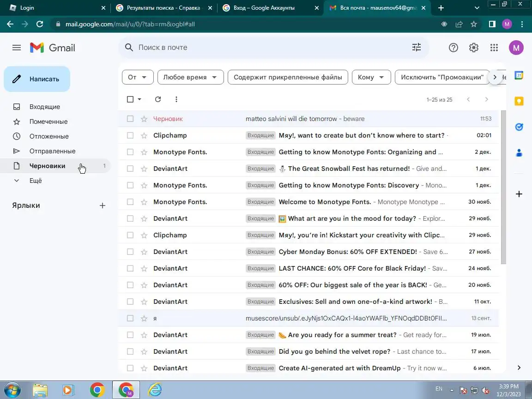Click the search magnifier icon in the mail search
The width and height of the screenshot is (532, 399).
[x=129, y=48]
